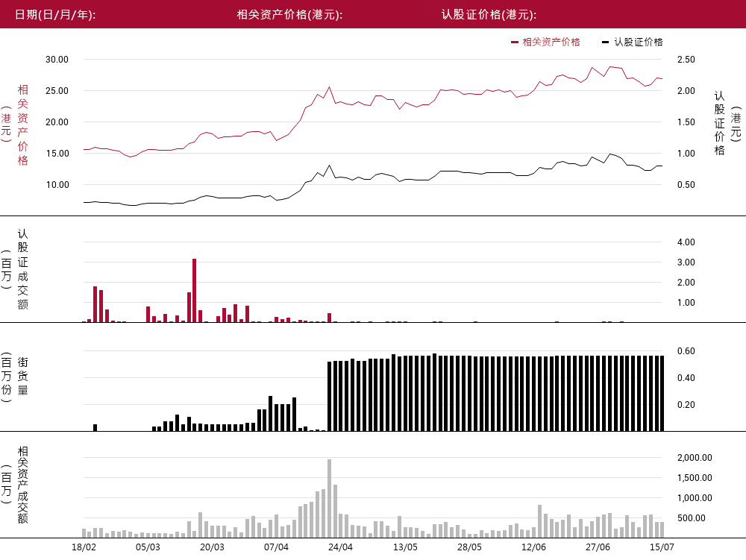Click the 28/05 date axis label
The image size is (746, 560).
(469, 547)
